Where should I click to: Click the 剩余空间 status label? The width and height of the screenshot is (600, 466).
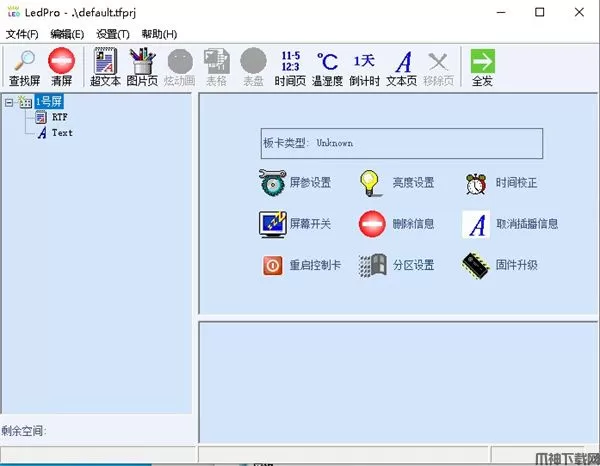coord(24,431)
